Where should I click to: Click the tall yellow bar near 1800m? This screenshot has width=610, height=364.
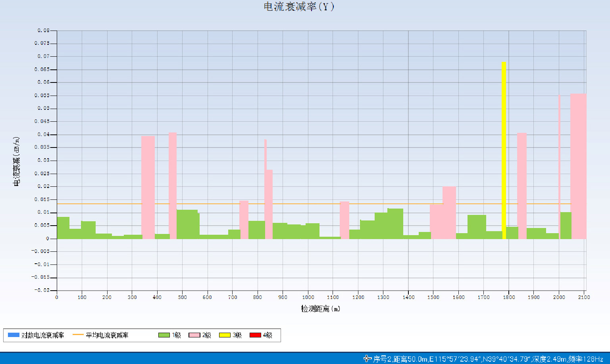click(x=504, y=151)
